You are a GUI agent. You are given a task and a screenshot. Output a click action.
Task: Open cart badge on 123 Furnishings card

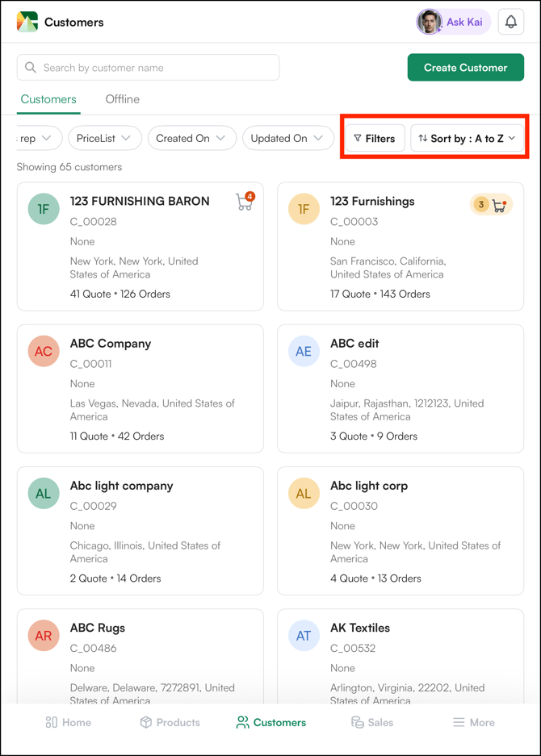point(492,205)
